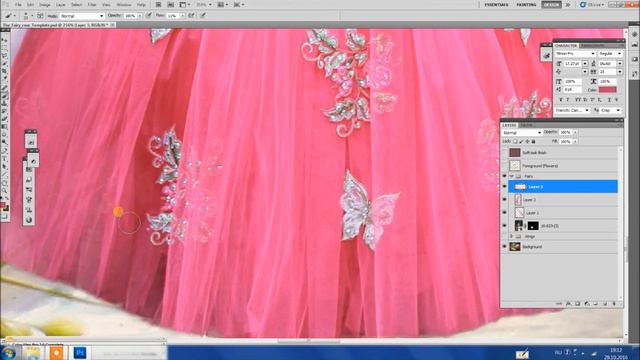The width and height of the screenshot is (640, 360).
Task: Open the zoom level dropdown in application bar
Action: 204,5
